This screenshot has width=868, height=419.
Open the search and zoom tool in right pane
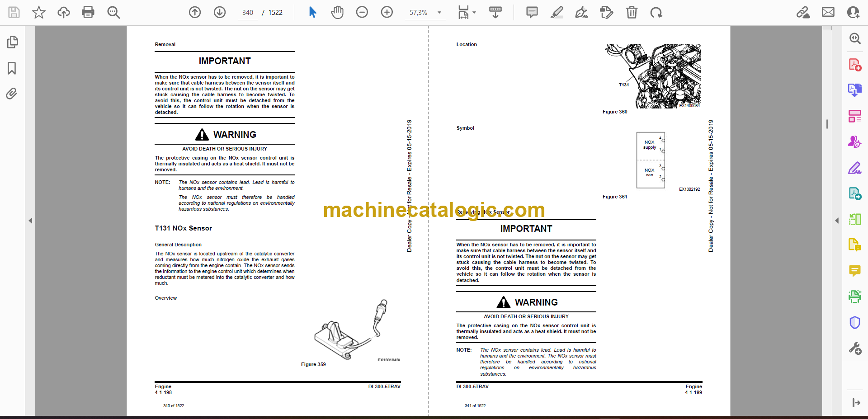[x=855, y=38]
